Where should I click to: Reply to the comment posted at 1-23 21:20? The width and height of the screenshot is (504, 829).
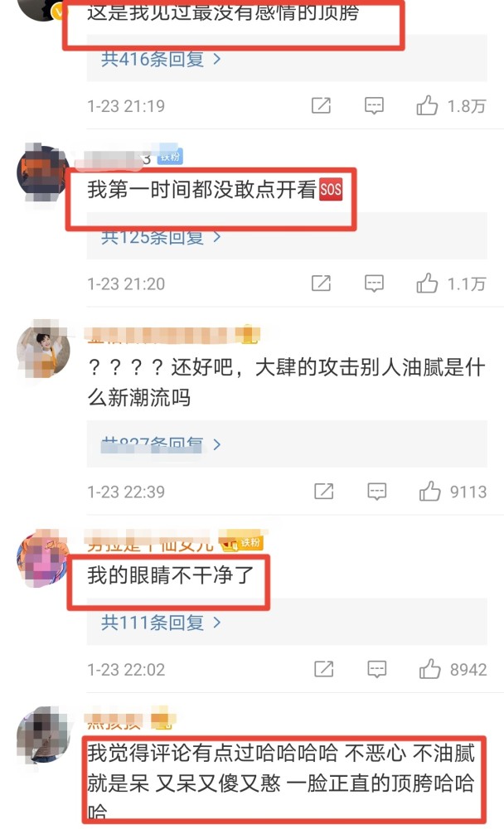tap(374, 284)
